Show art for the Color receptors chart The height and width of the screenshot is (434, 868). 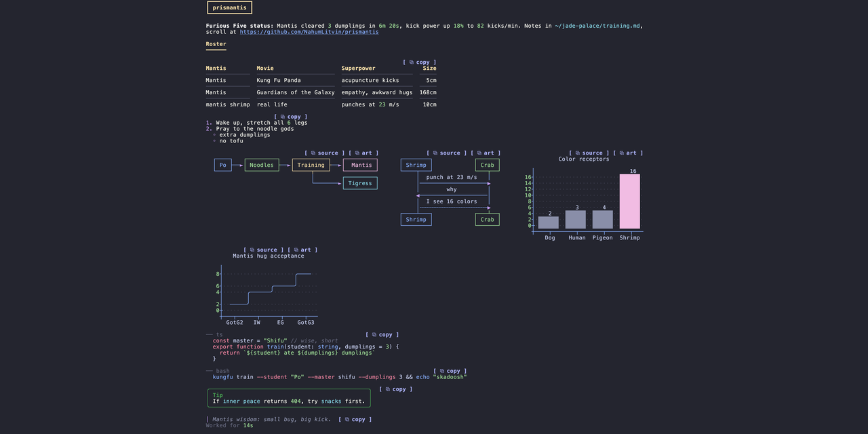pos(629,153)
